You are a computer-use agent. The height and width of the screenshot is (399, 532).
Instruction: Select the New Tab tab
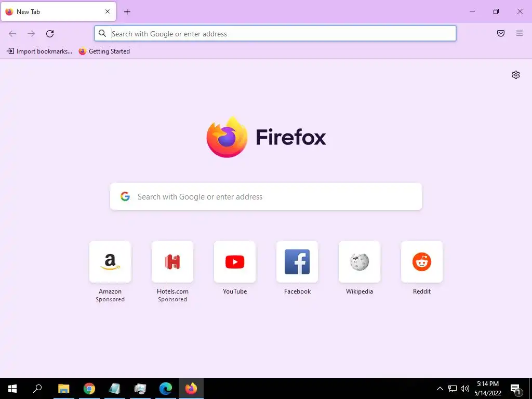[x=58, y=11]
